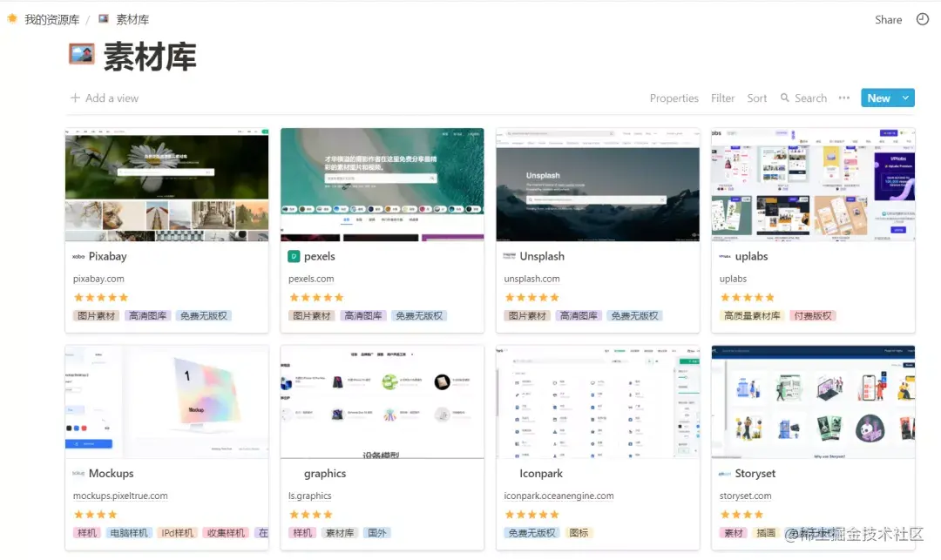Click the Share button

tap(888, 20)
